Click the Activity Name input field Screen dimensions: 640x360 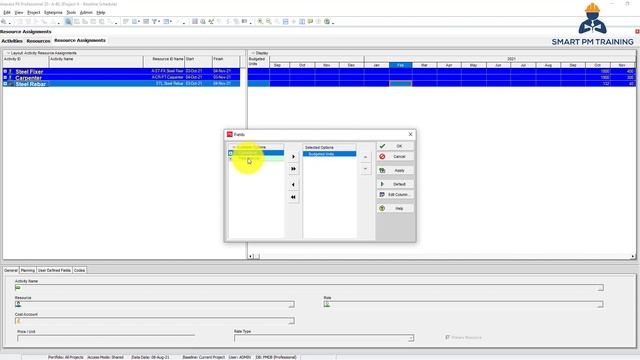pos(309,288)
